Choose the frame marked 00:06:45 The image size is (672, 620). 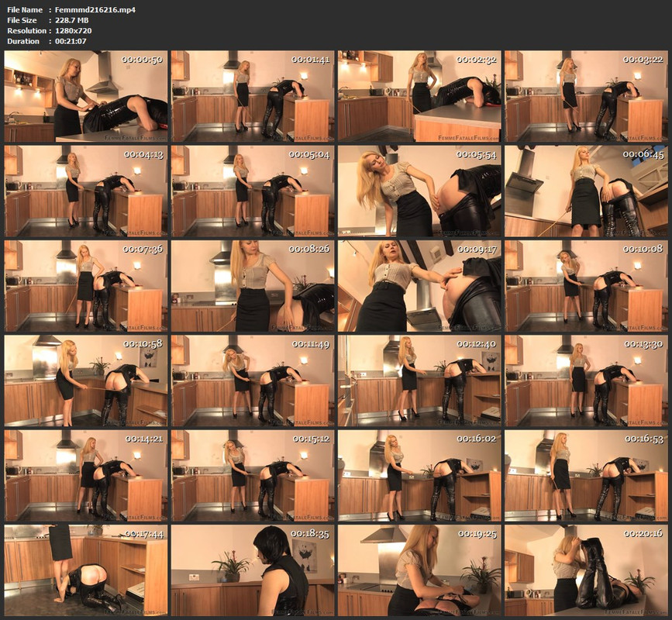click(x=586, y=191)
